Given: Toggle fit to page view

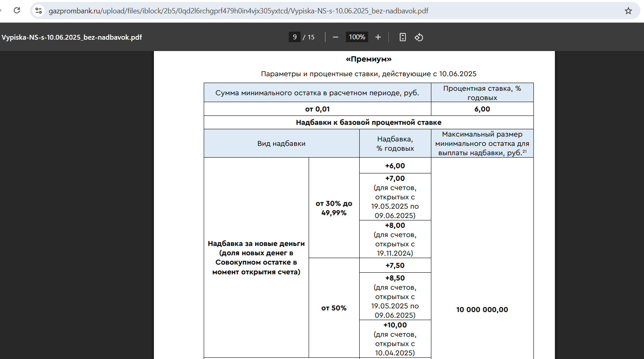Looking at the screenshot, I should click(x=403, y=37).
